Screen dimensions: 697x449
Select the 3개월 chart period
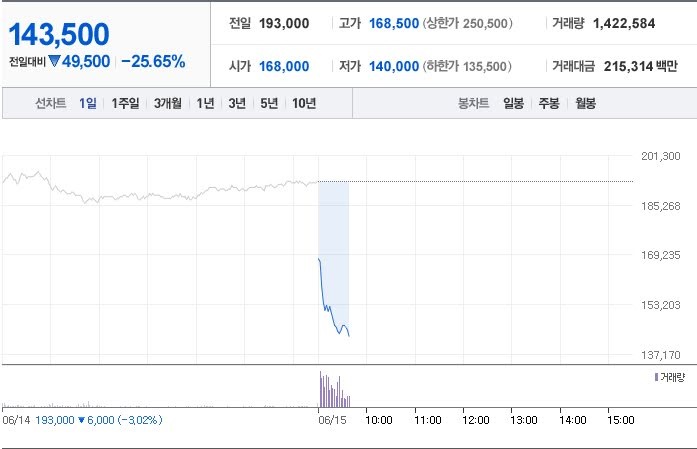point(168,103)
